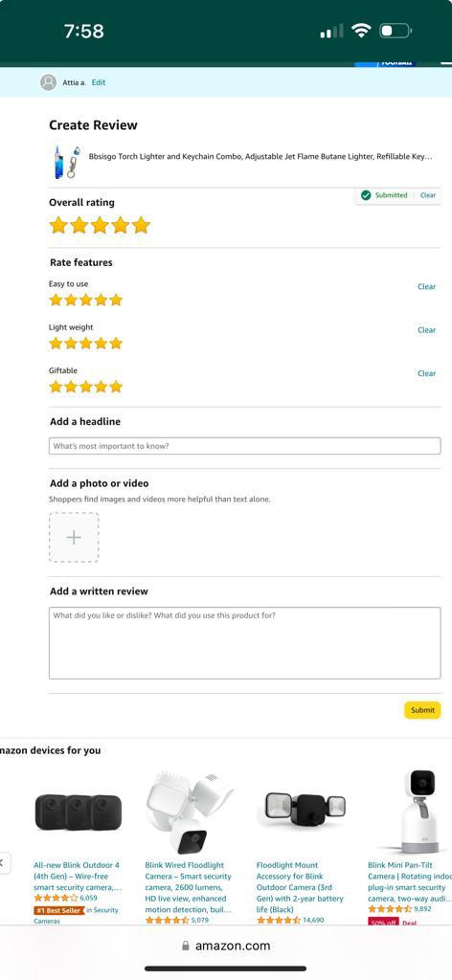Focus the written review text area

(x=245, y=642)
